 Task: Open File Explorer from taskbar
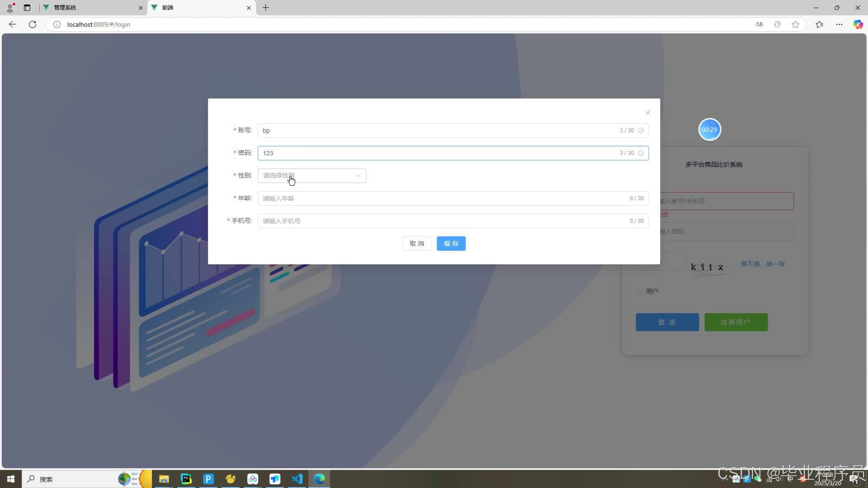[x=164, y=479]
